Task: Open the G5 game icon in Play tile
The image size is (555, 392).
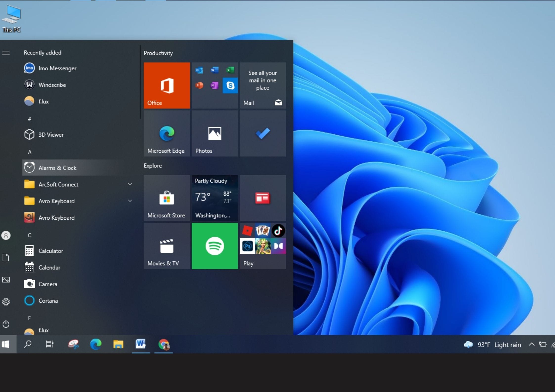Action: click(x=263, y=246)
